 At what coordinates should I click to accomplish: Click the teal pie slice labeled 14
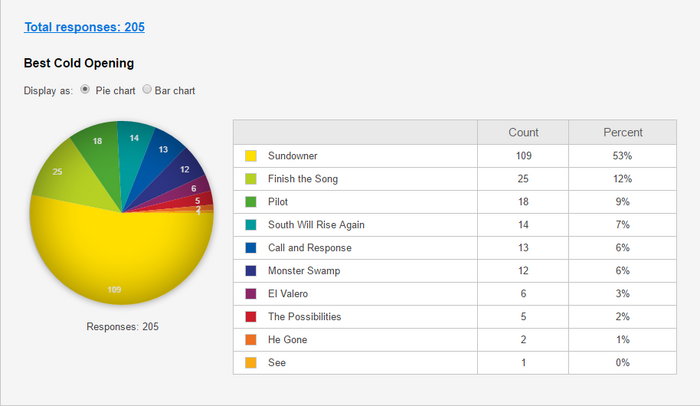coord(133,152)
